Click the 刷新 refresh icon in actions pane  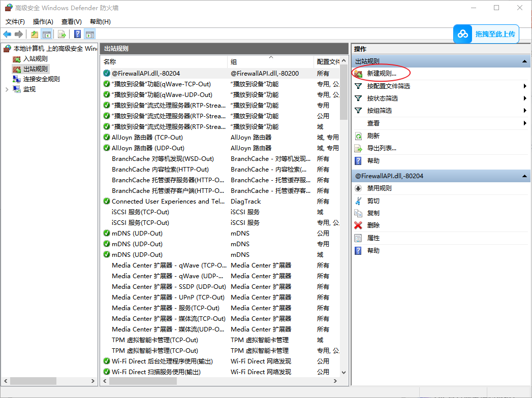pyautogui.click(x=358, y=136)
